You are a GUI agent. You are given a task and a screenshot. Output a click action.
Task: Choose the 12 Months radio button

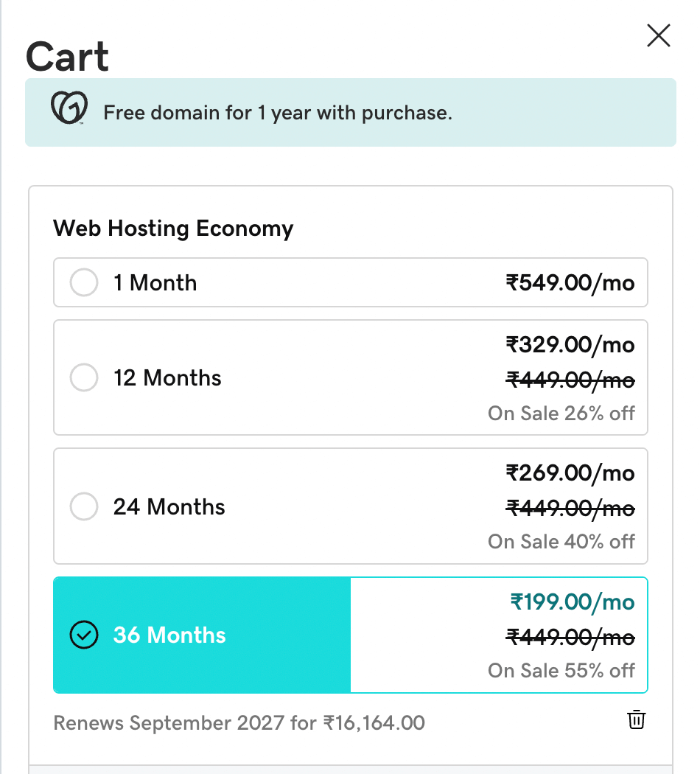coord(84,378)
